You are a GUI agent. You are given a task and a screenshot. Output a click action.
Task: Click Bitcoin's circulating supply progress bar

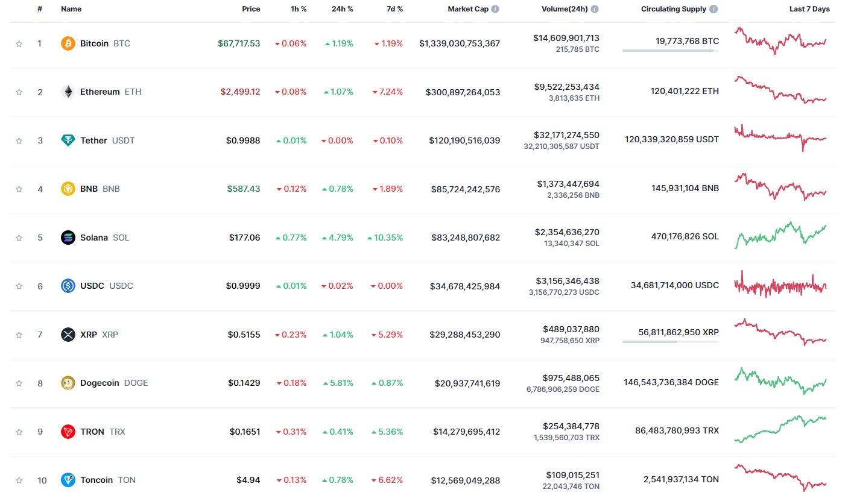[671, 51]
